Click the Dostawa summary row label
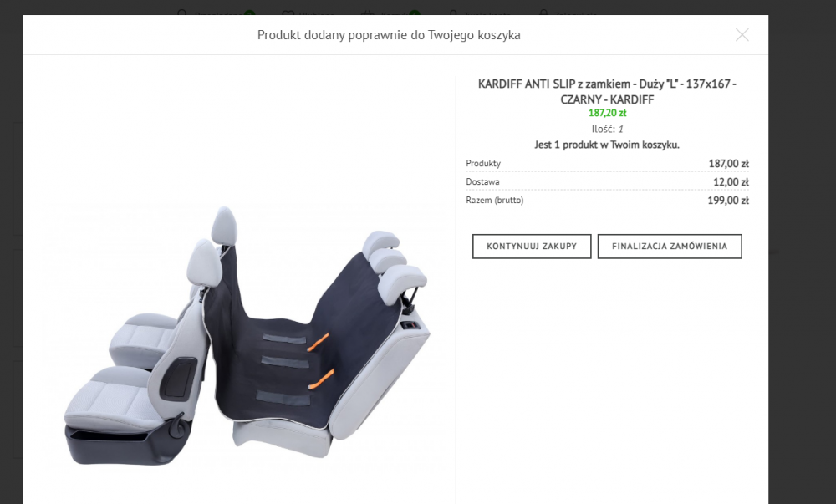Image resolution: width=836 pixels, height=504 pixels. (482, 181)
